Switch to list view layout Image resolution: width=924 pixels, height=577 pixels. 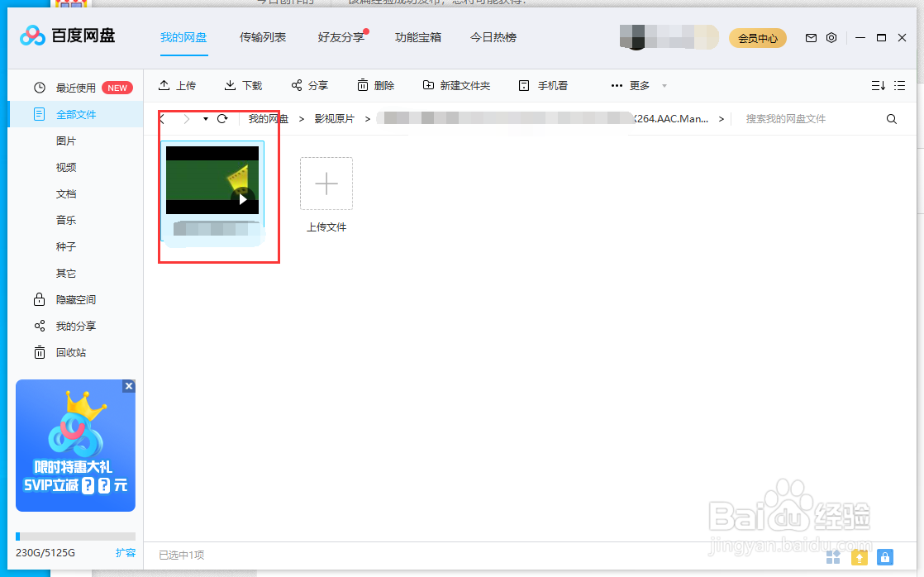900,85
